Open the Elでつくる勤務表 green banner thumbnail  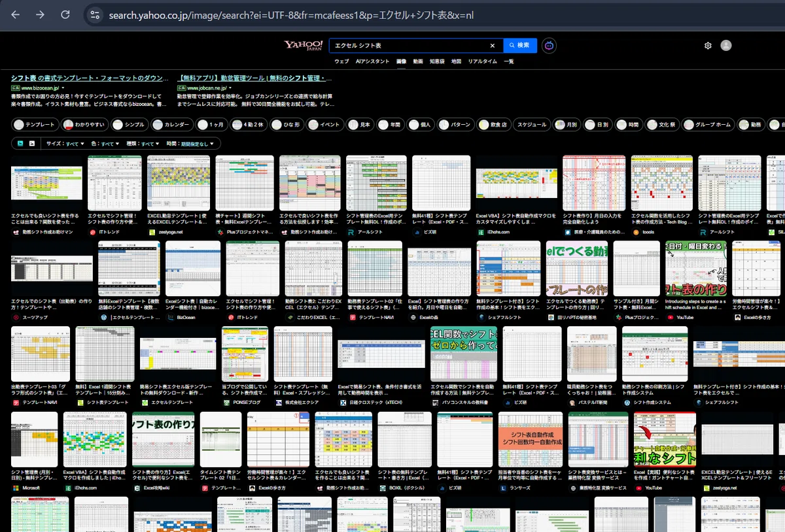(x=577, y=268)
